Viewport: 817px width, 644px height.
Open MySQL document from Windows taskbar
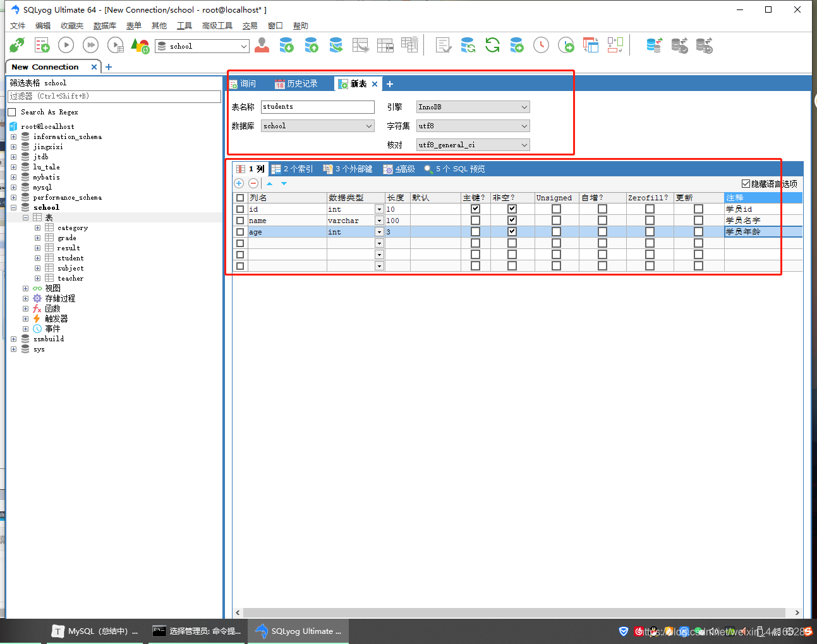[x=95, y=631]
